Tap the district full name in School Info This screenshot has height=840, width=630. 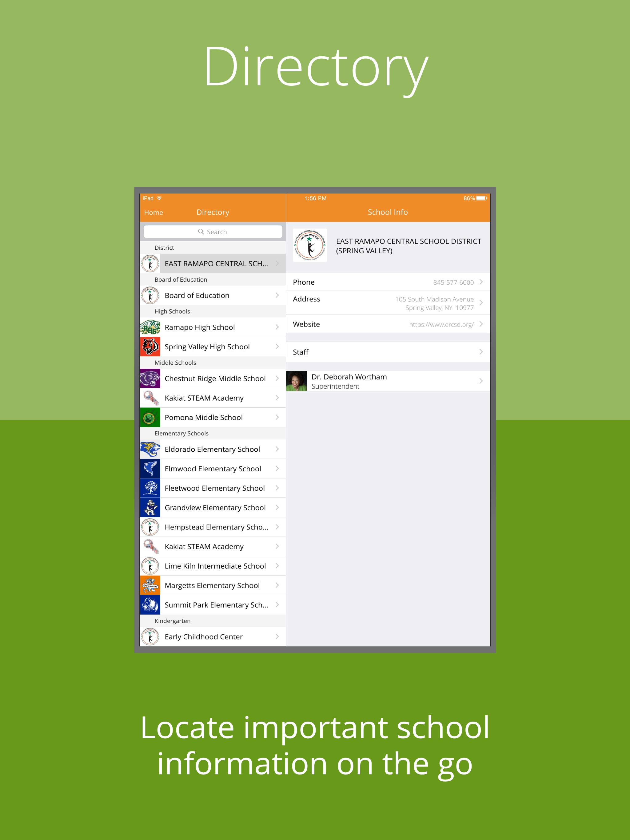(409, 246)
